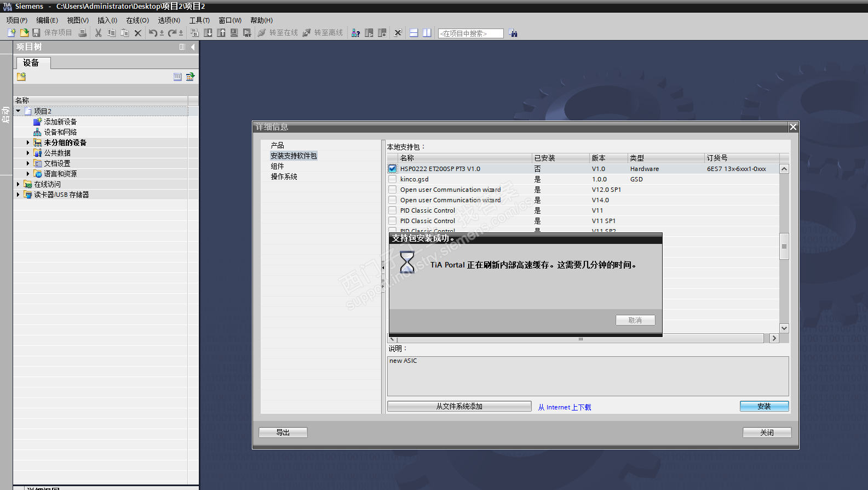Click the Go online (转至在线) icon
This screenshot has width=868, height=490.
[262, 33]
